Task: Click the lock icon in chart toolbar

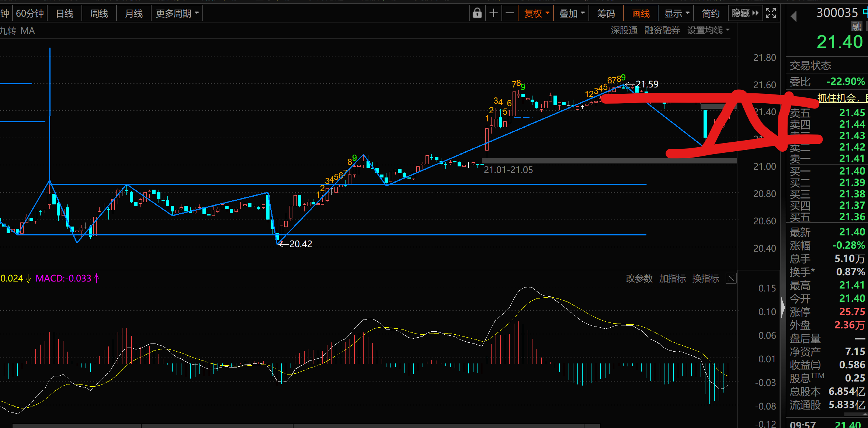Action: tap(477, 14)
